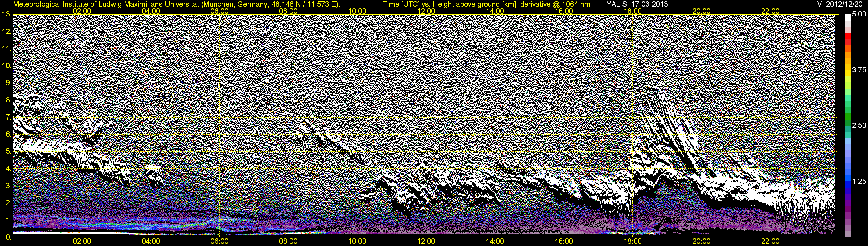Click the 02:00 label on the top time axis
This screenshot has height=246, width=868.
pyautogui.click(x=82, y=11)
